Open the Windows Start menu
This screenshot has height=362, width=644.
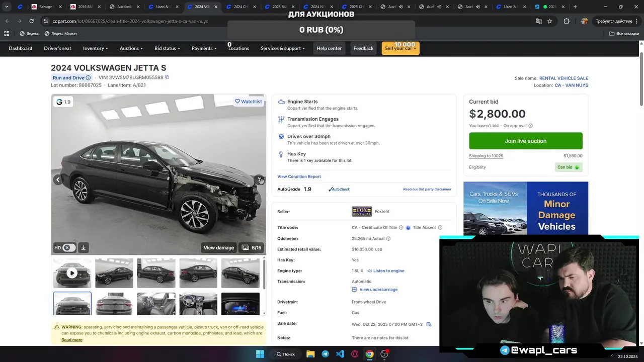[x=260, y=354]
